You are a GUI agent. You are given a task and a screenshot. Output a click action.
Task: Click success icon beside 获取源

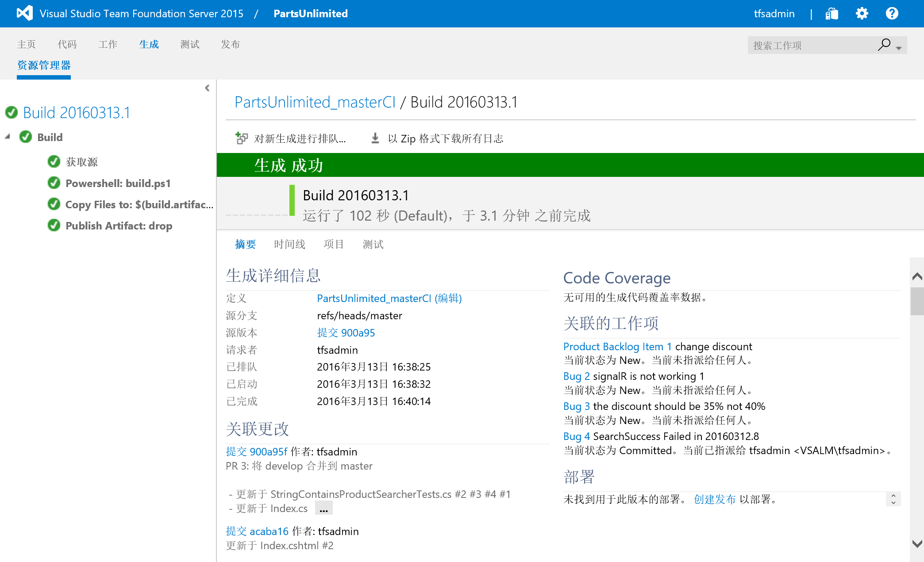pyautogui.click(x=54, y=162)
